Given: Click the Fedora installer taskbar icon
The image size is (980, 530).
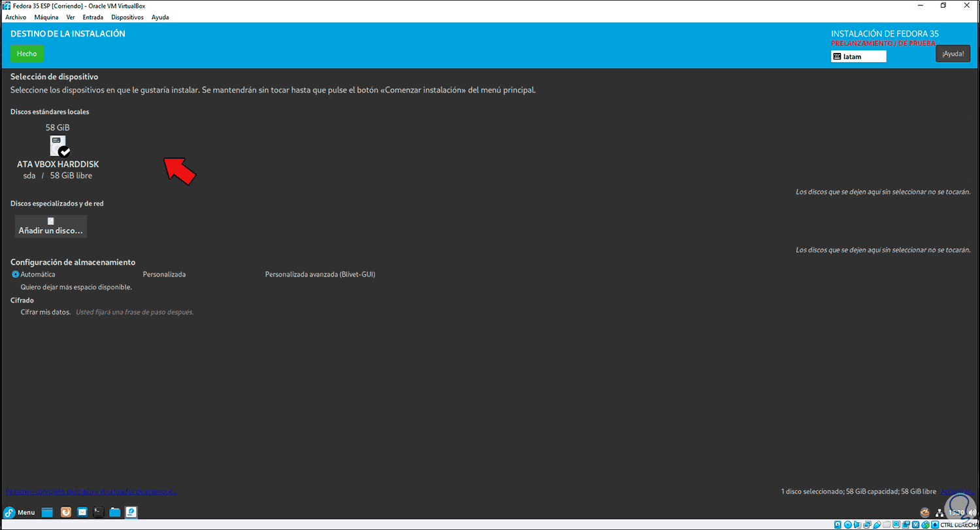Looking at the screenshot, I should point(131,512).
